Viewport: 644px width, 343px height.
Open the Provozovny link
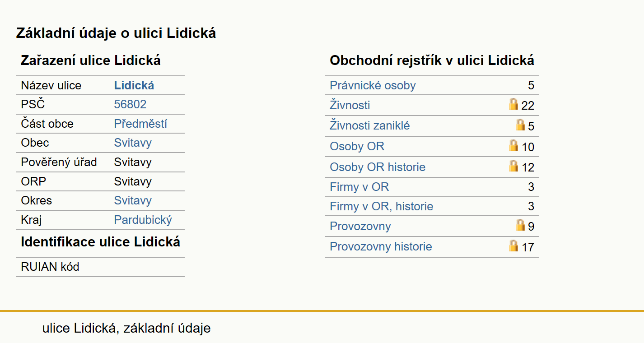coord(360,226)
